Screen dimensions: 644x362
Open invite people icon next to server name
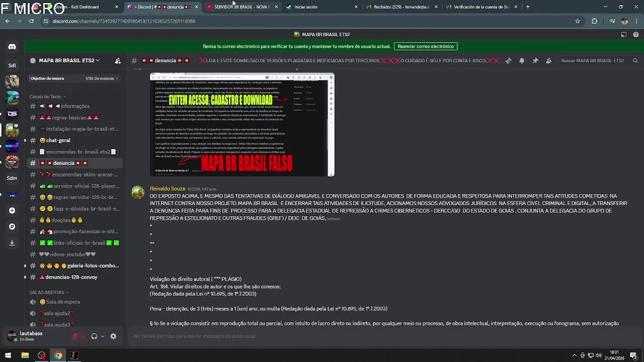(118, 60)
